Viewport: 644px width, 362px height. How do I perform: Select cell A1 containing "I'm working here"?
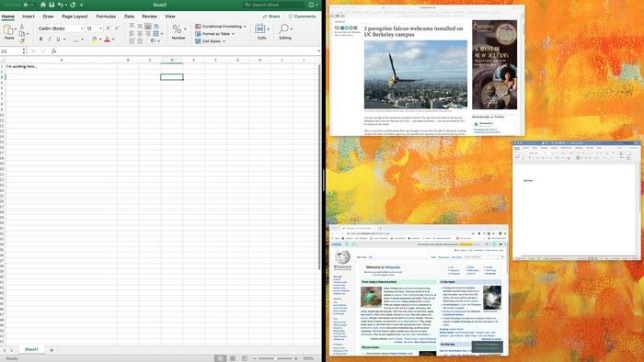61,66
